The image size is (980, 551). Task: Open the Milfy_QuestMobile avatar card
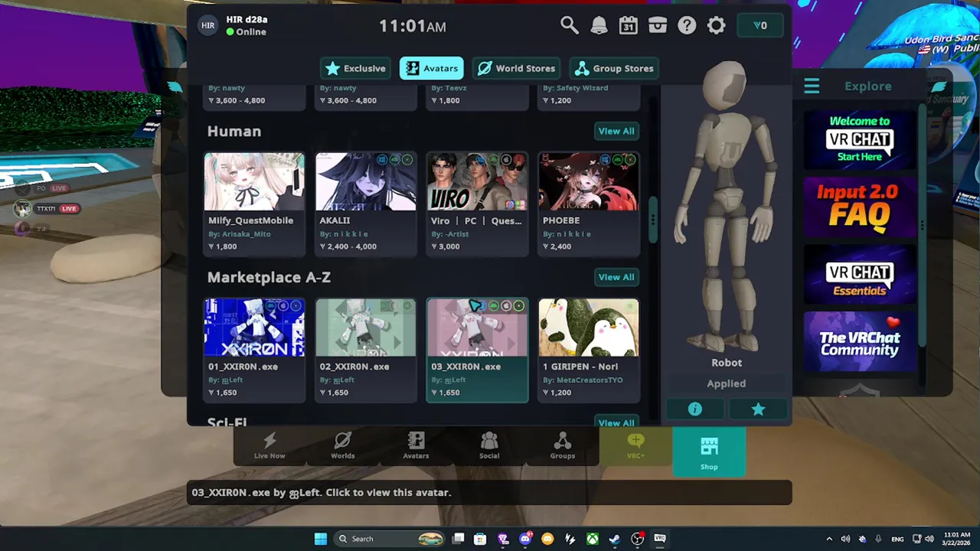[254, 204]
